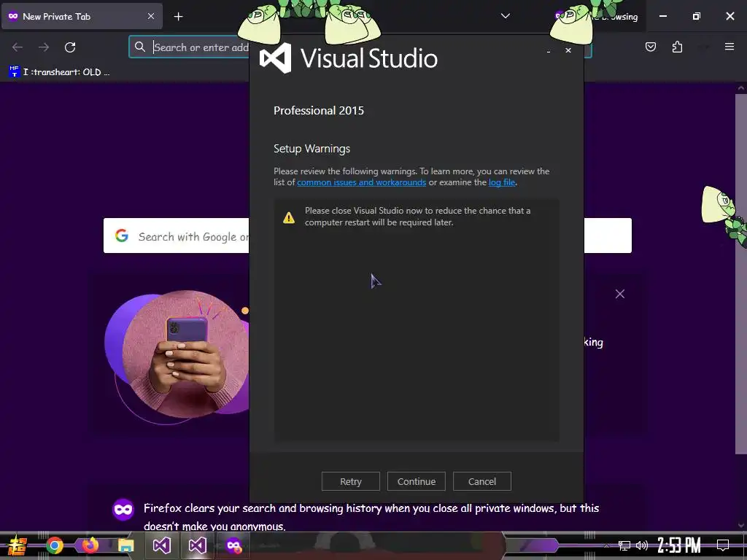Image resolution: width=747 pixels, height=560 pixels.
Task: Close the Visual Studio setup dialog
Action: [x=568, y=50]
